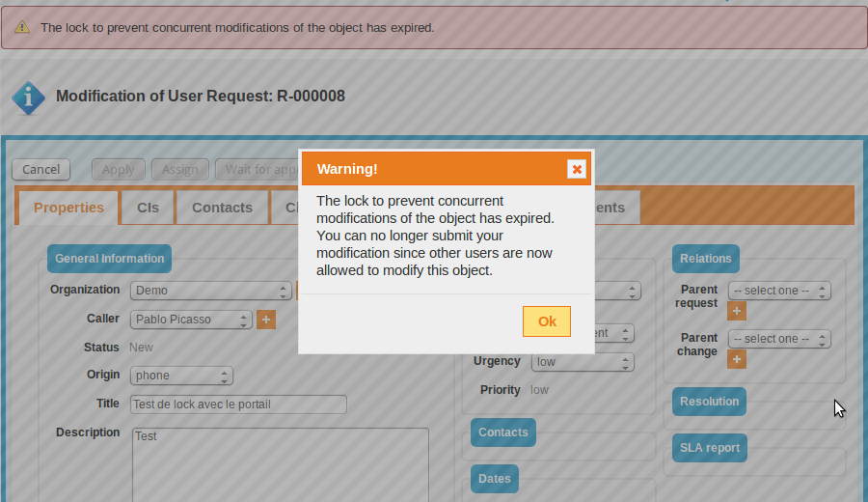Click the Title field "Test de lock avec le portail"
The image size is (868, 502).
coord(238,404)
